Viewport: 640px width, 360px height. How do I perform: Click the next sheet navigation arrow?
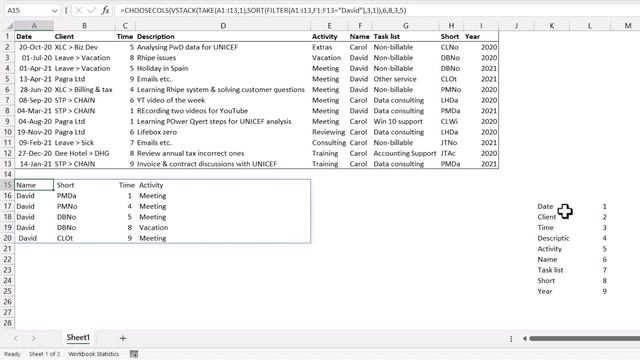[33, 338]
